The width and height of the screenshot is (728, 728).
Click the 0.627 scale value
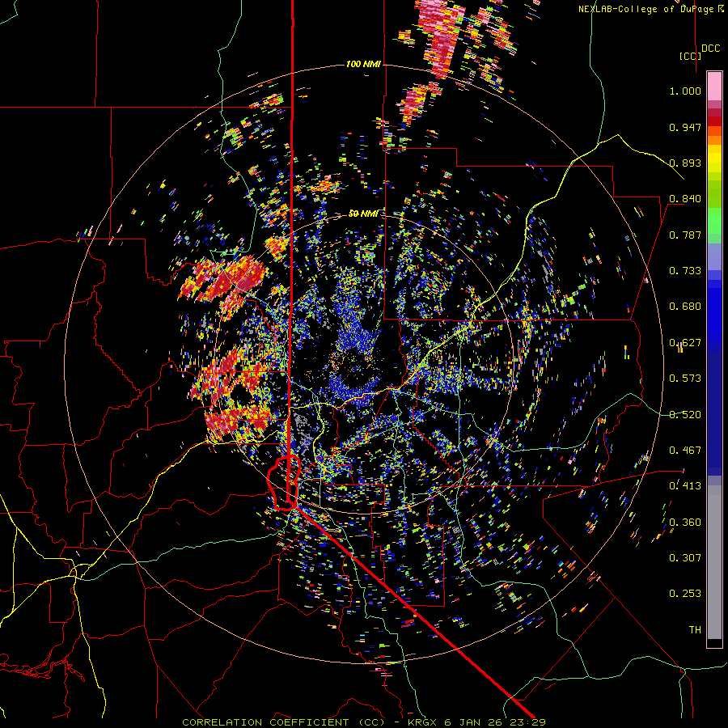coord(685,343)
